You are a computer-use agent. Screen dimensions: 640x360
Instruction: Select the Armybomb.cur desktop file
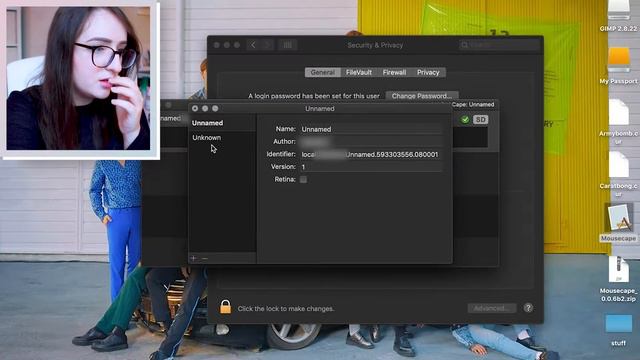tap(618, 122)
